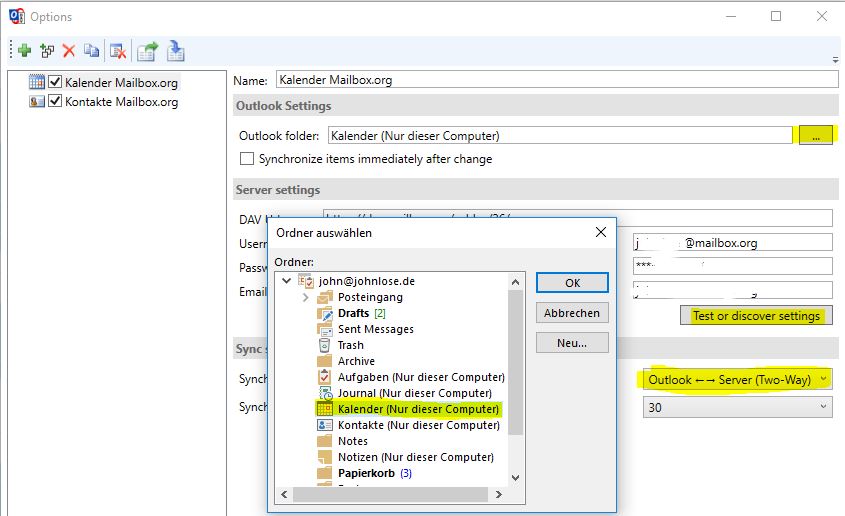845x516 pixels.
Task: Select the Posteingang folder
Action: click(x=370, y=297)
